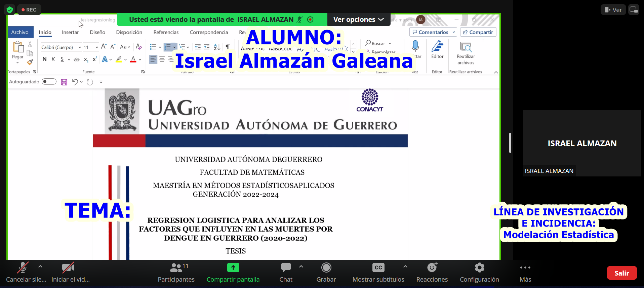Viewport: 644px width, 288px height.
Task: Click the Compartir button in Word
Action: [x=478, y=32]
